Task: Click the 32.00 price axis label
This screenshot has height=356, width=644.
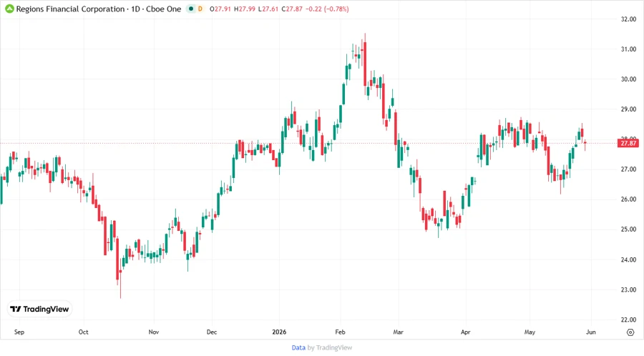Action: click(628, 19)
